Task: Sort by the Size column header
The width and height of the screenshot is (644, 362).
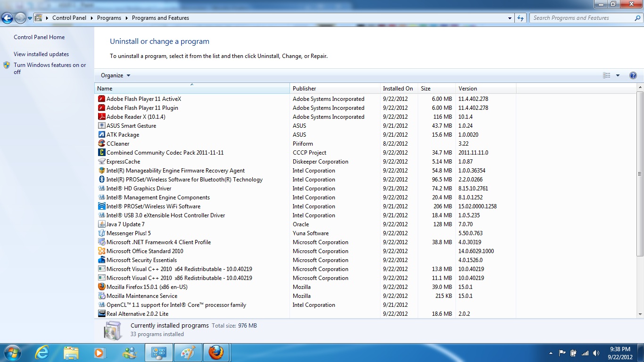Action: (x=437, y=89)
